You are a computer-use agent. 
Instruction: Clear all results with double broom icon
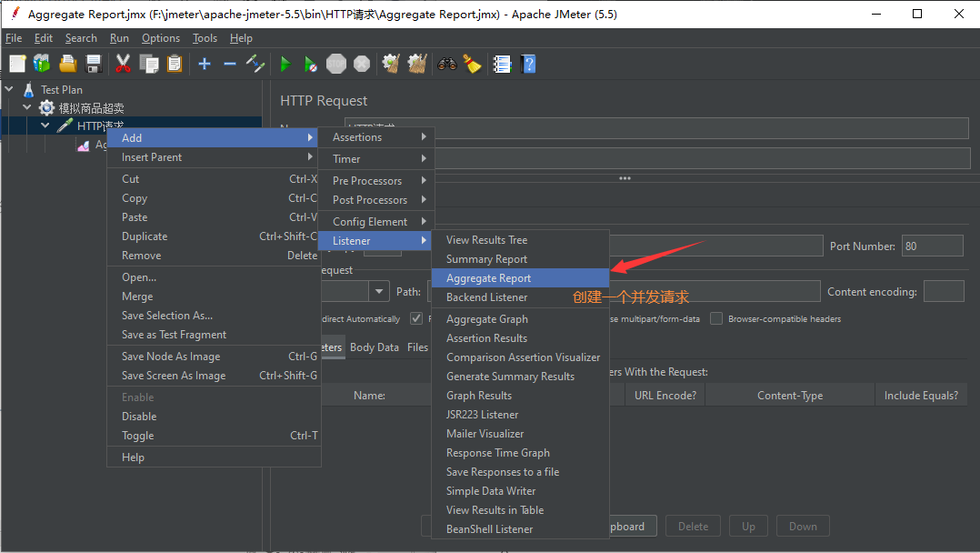(417, 64)
